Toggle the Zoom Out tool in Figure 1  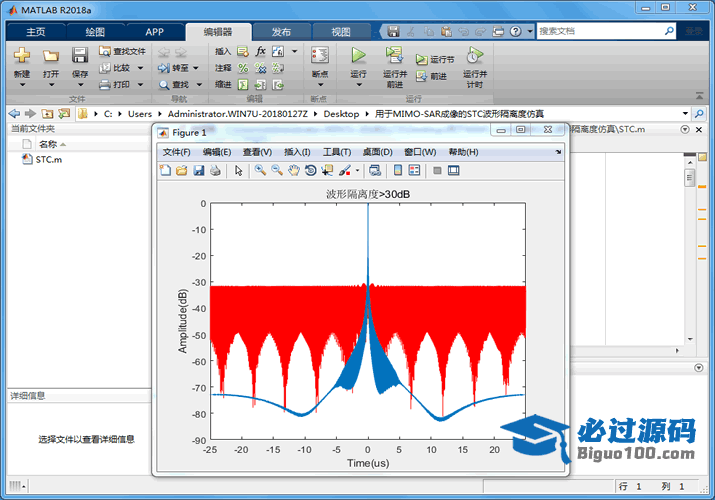pos(277,170)
